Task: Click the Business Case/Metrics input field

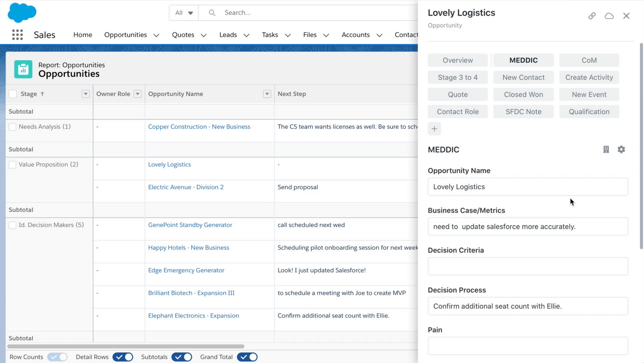Action: (528, 226)
